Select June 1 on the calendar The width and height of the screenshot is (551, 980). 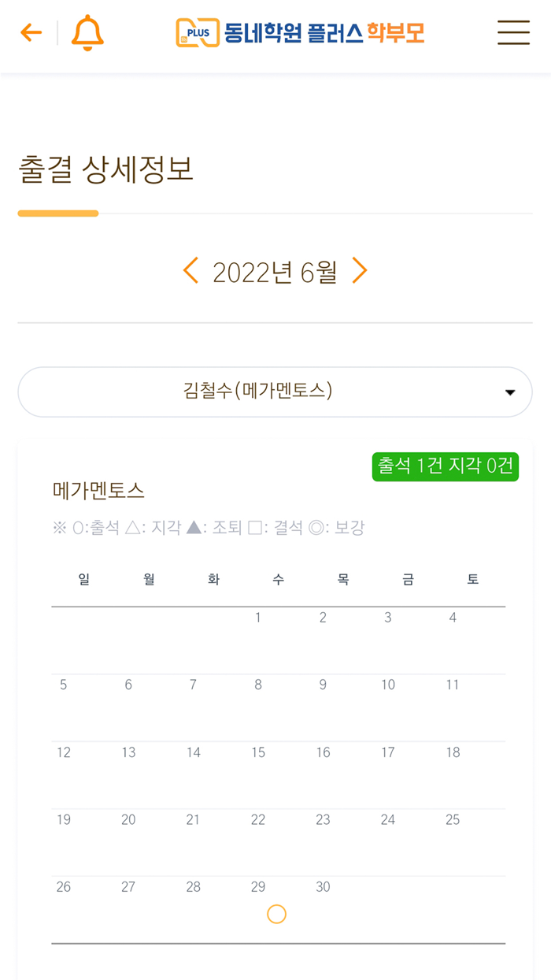click(x=257, y=618)
